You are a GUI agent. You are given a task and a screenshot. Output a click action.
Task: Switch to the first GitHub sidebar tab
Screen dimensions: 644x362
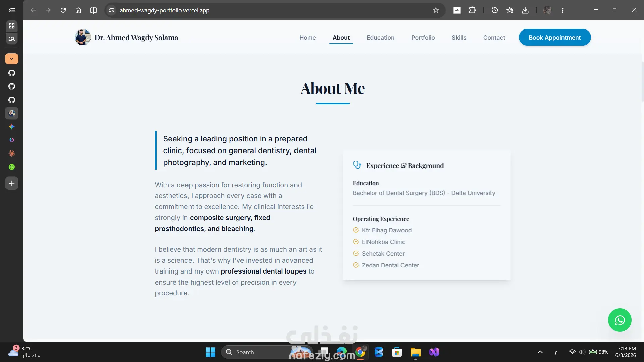[x=12, y=73]
